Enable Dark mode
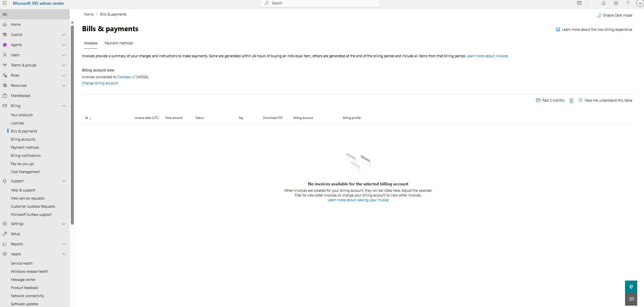 pyautogui.click(x=615, y=15)
